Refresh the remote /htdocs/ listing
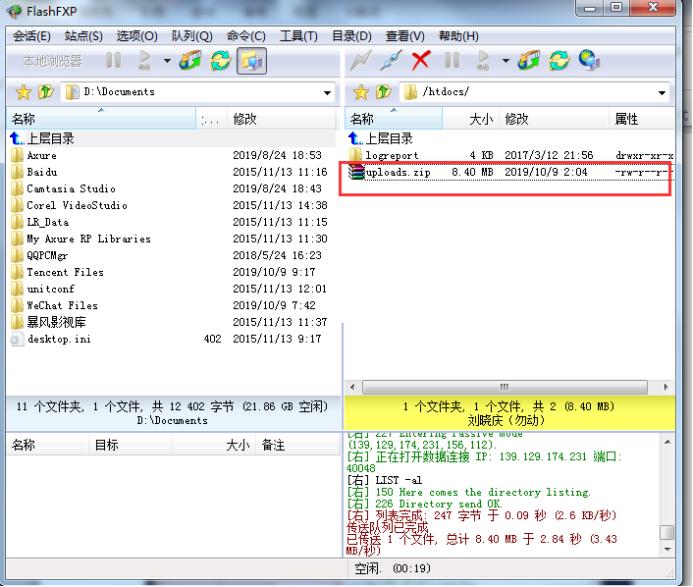693x587 pixels. [x=559, y=60]
